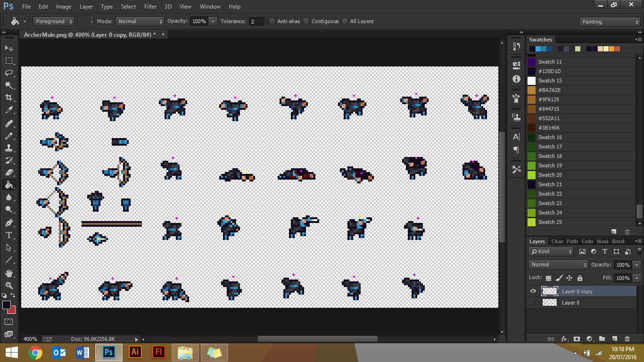Click the background color swatch
Image resolution: width=644 pixels, height=362 pixels.
pyautogui.click(x=12, y=310)
